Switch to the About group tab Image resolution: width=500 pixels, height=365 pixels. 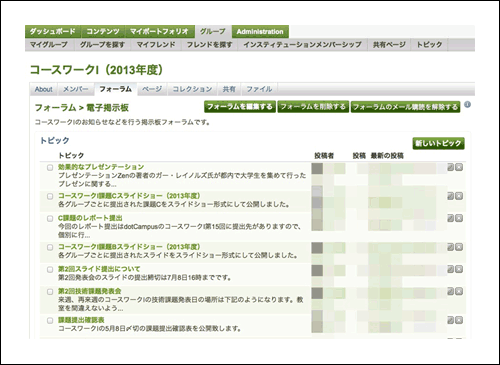44,89
